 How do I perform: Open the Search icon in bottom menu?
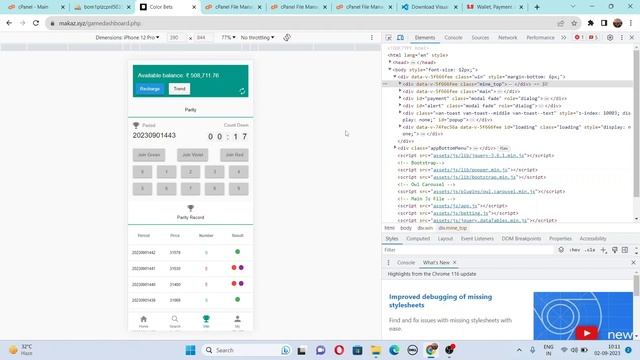click(175, 321)
